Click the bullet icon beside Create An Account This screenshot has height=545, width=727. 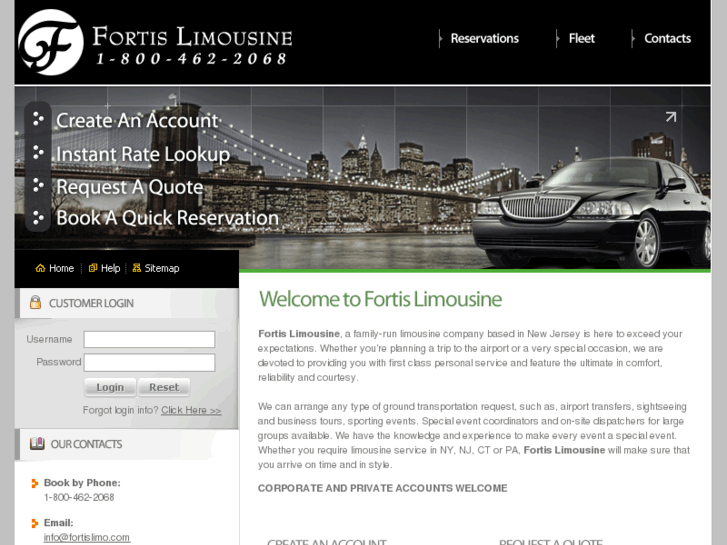point(38,119)
